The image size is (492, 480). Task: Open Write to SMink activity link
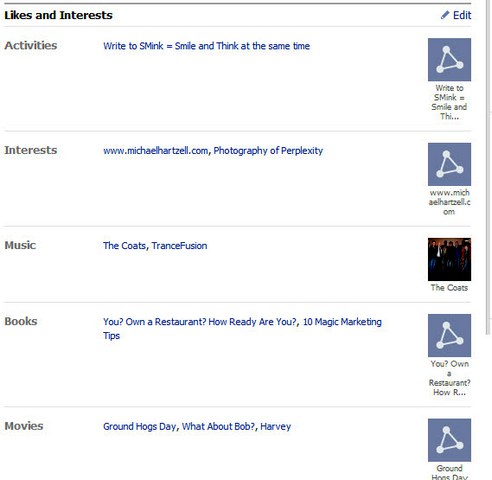(206, 46)
